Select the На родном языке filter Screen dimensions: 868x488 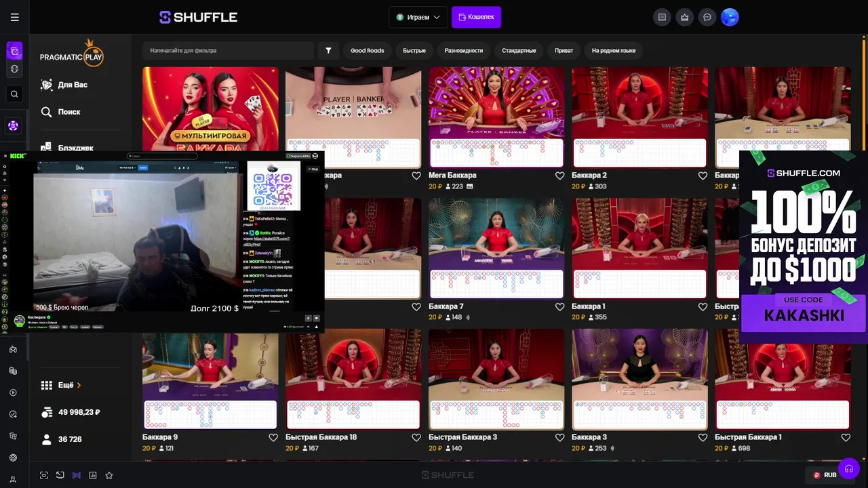pos(614,51)
